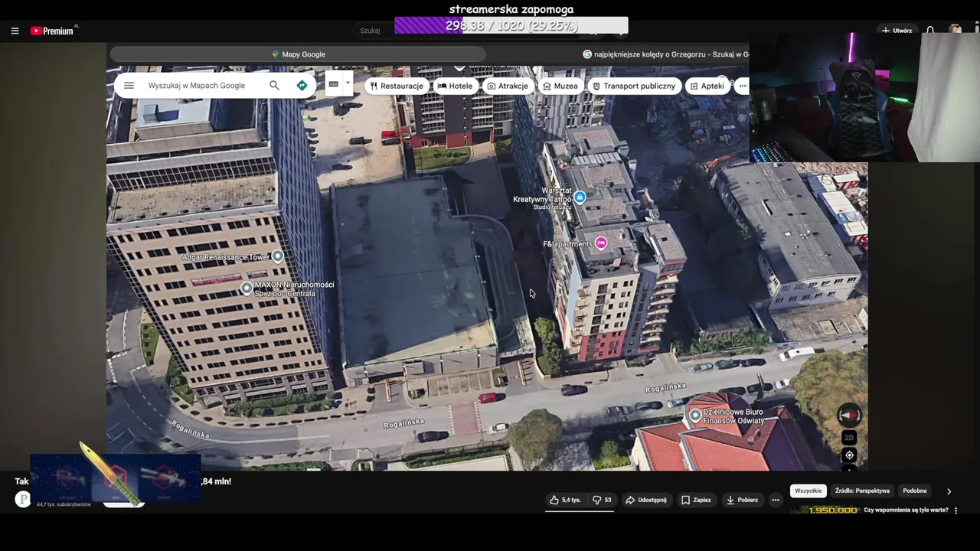This screenshot has width=980, height=551.
Task: Select the Atrakcje category chip
Action: coord(508,86)
